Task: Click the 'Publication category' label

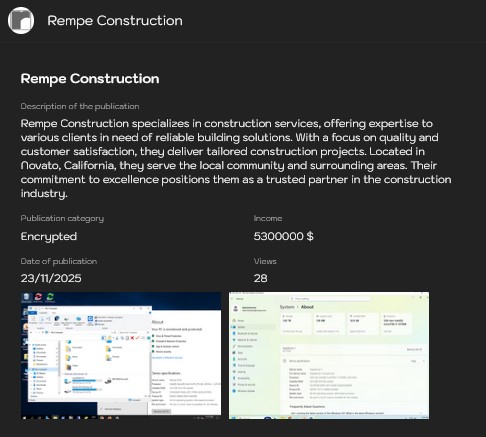Action: coord(62,218)
